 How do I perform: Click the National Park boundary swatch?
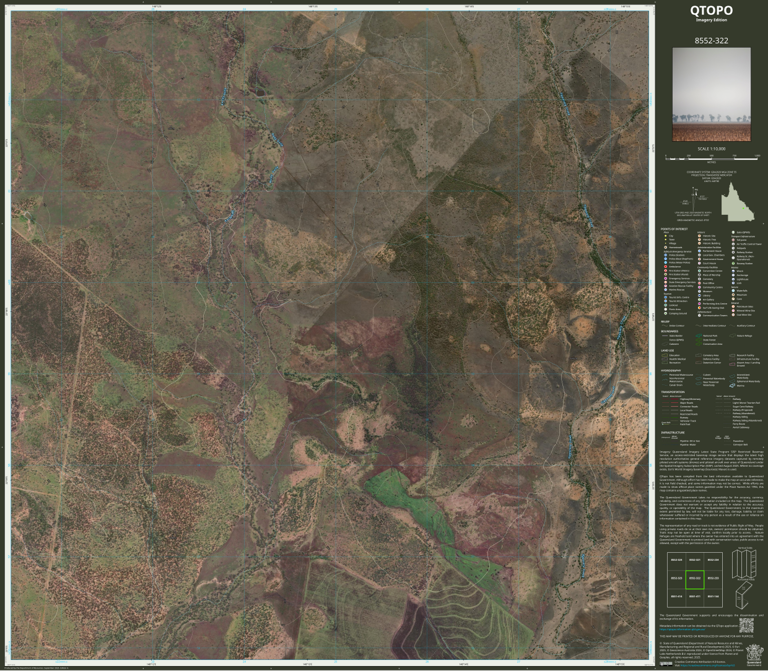pyautogui.click(x=698, y=336)
